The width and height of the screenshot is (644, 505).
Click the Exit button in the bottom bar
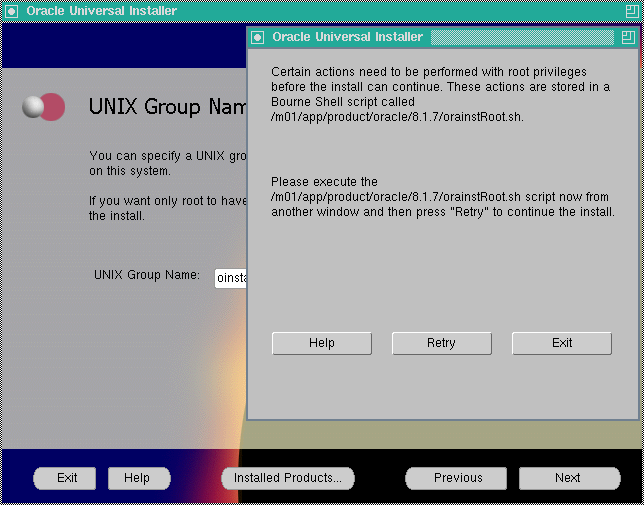point(67,478)
